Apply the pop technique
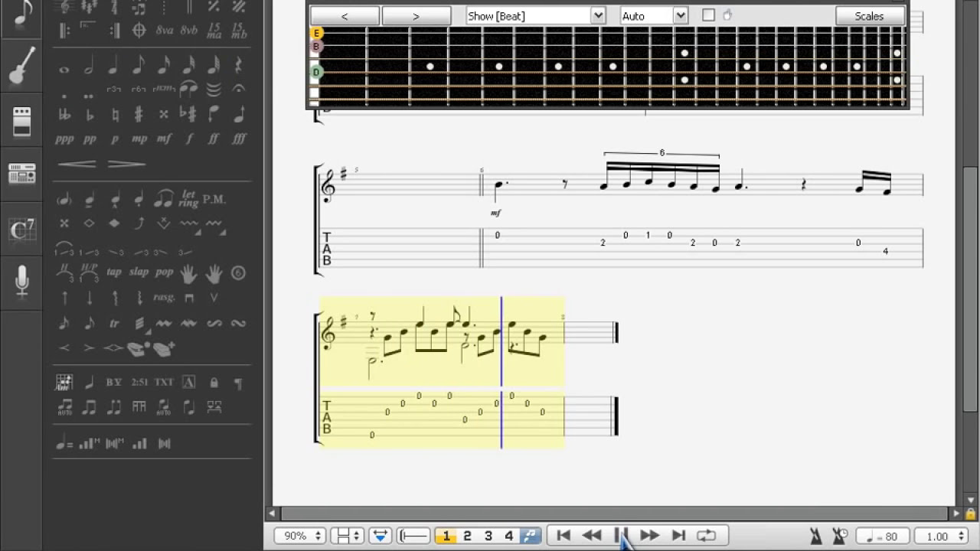 164,272
